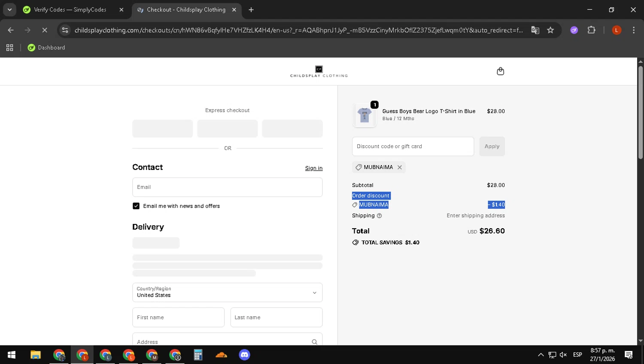Close the Checkout tab
Screen dimensions: 644x364
pos(234,9)
